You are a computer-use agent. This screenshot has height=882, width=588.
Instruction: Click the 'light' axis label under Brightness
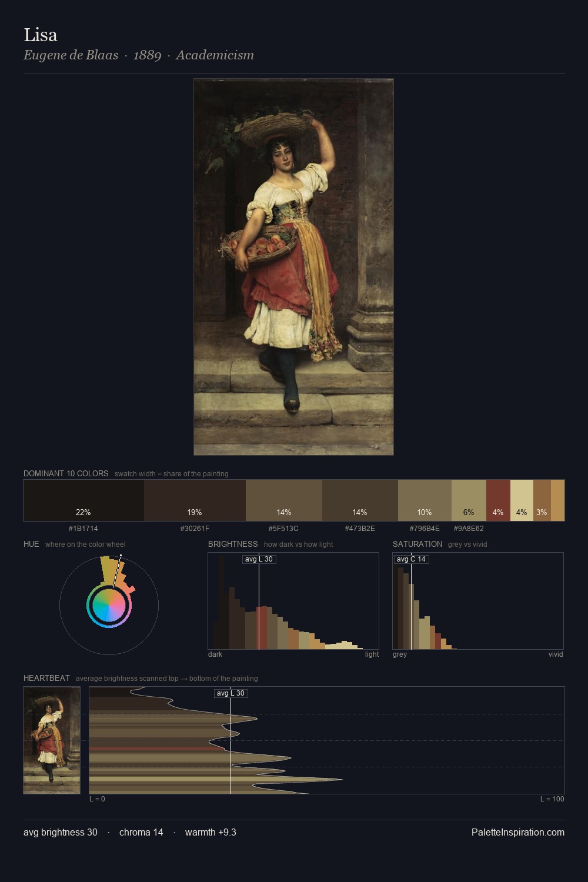pyautogui.click(x=372, y=654)
